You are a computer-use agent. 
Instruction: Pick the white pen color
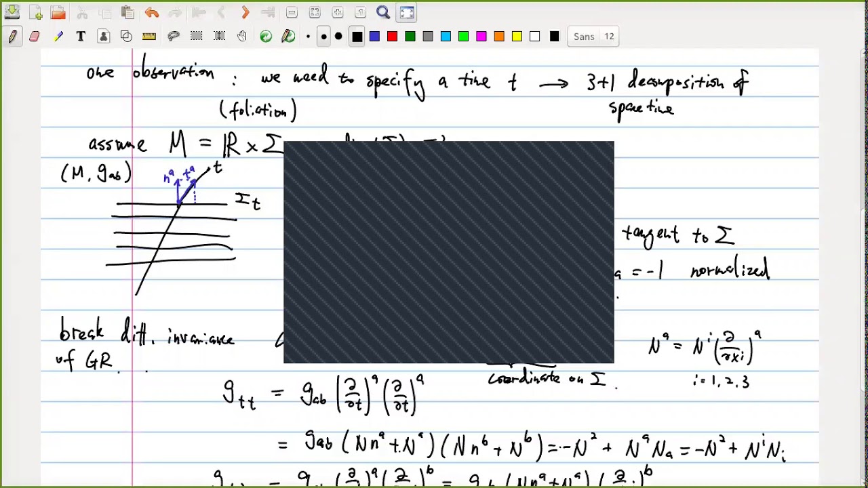pos(535,37)
